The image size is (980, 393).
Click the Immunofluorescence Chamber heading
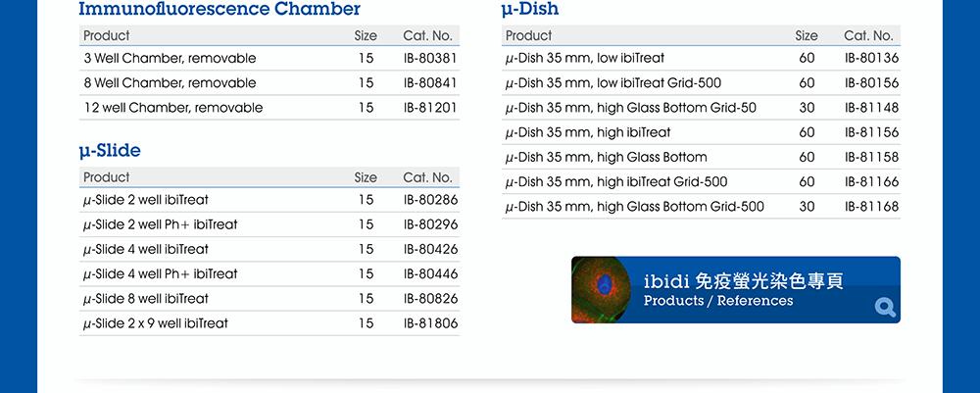click(220, 9)
